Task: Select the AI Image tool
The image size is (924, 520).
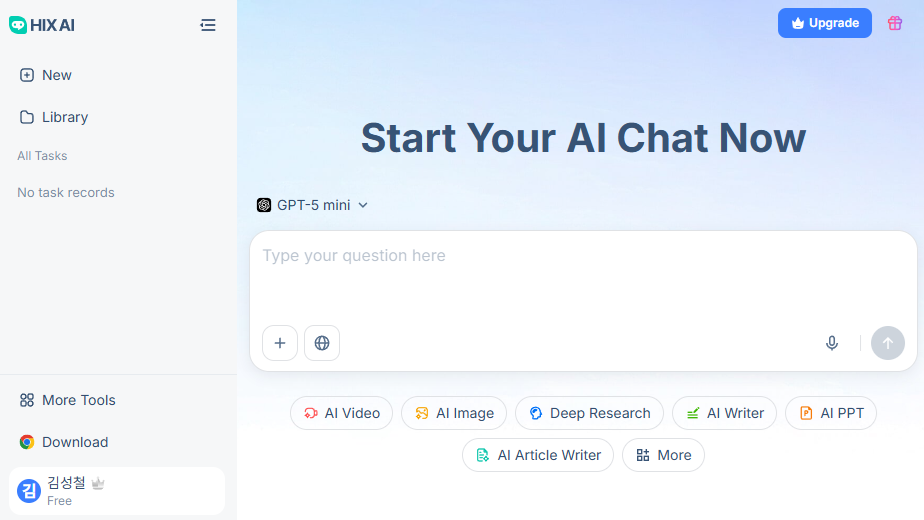Action: click(454, 413)
